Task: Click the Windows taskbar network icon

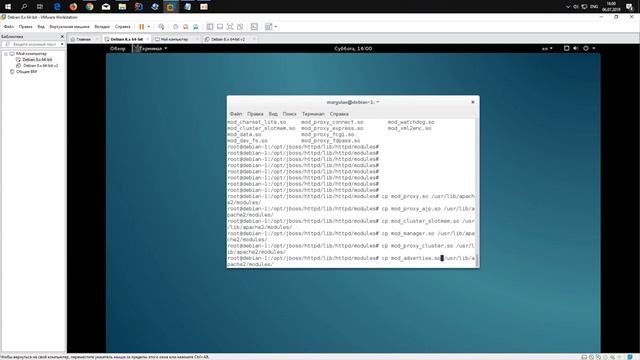Action: click(x=584, y=7)
